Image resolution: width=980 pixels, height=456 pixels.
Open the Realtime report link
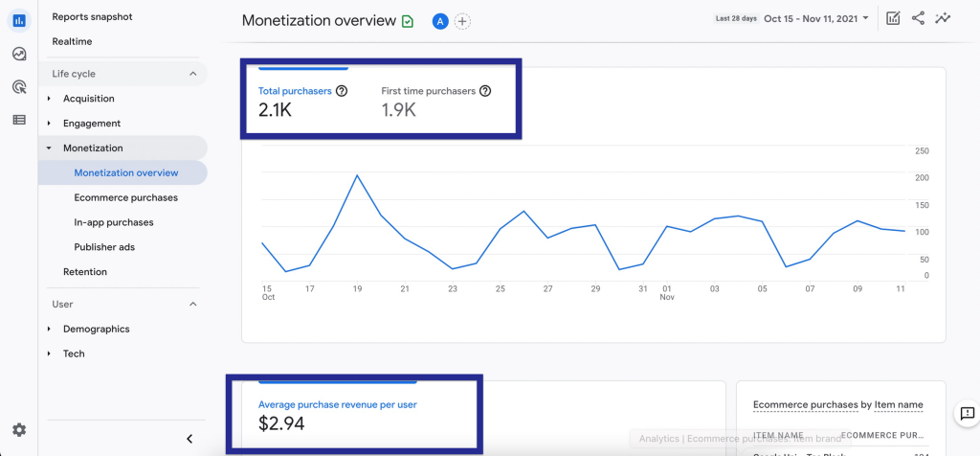tap(72, 41)
